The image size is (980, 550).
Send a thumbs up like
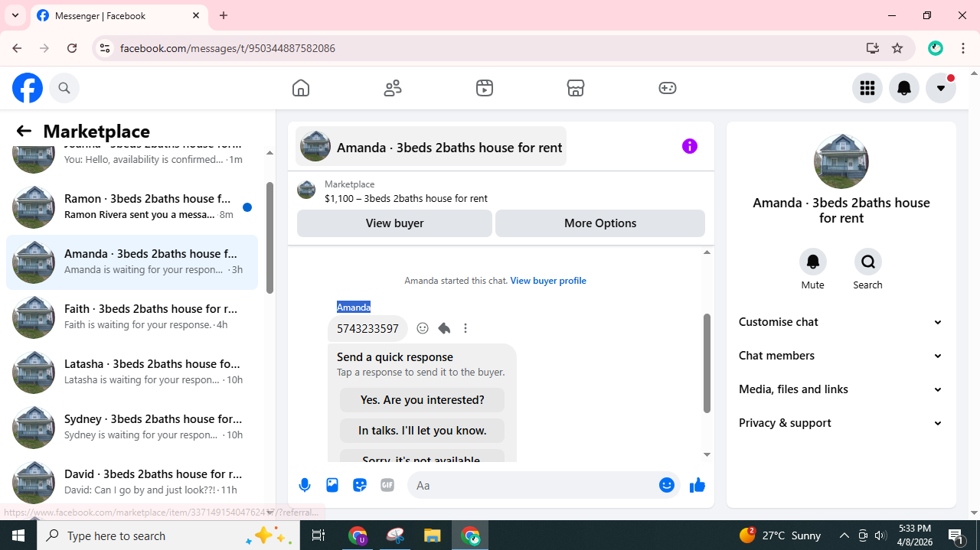tap(697, 485)
